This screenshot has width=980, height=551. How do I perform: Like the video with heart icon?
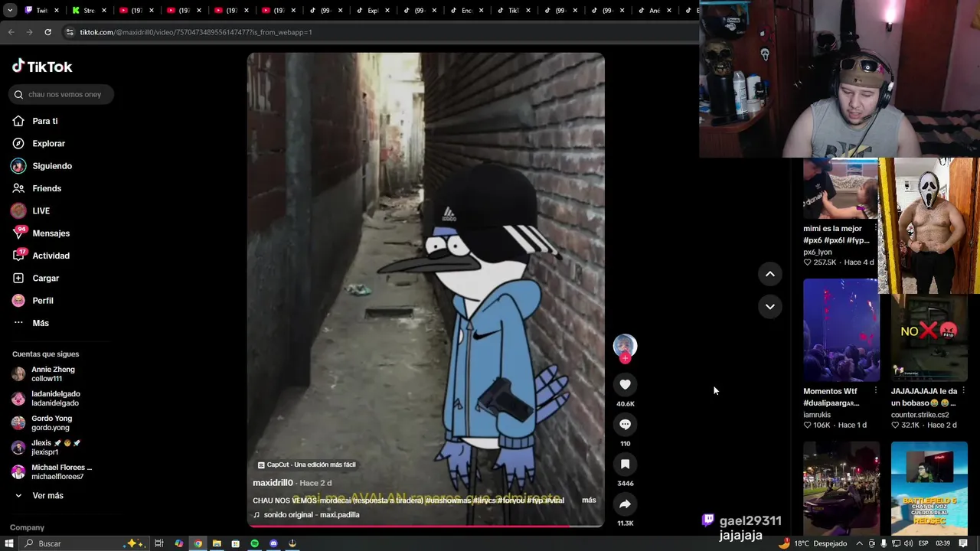[x=625, y=385]
